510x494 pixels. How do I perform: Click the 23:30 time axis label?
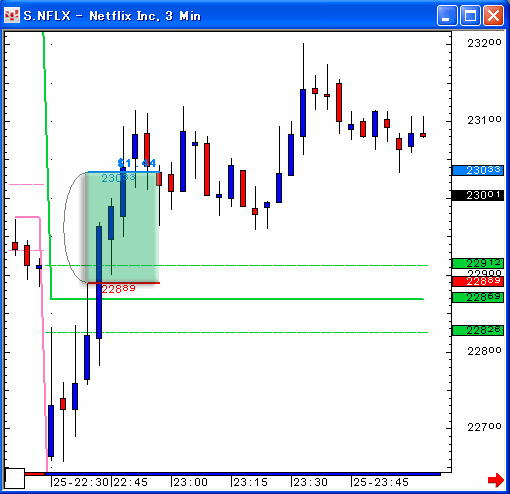pos(311,482)
